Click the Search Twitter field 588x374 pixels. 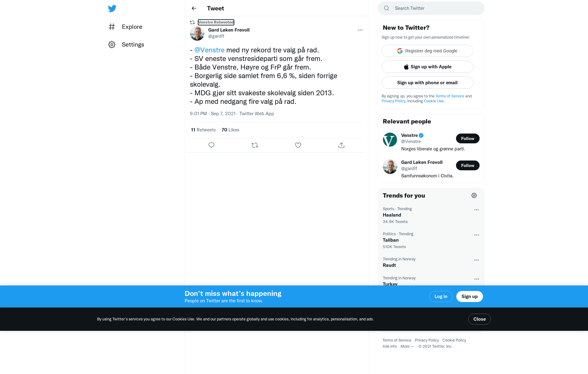[x=431, y=8]
